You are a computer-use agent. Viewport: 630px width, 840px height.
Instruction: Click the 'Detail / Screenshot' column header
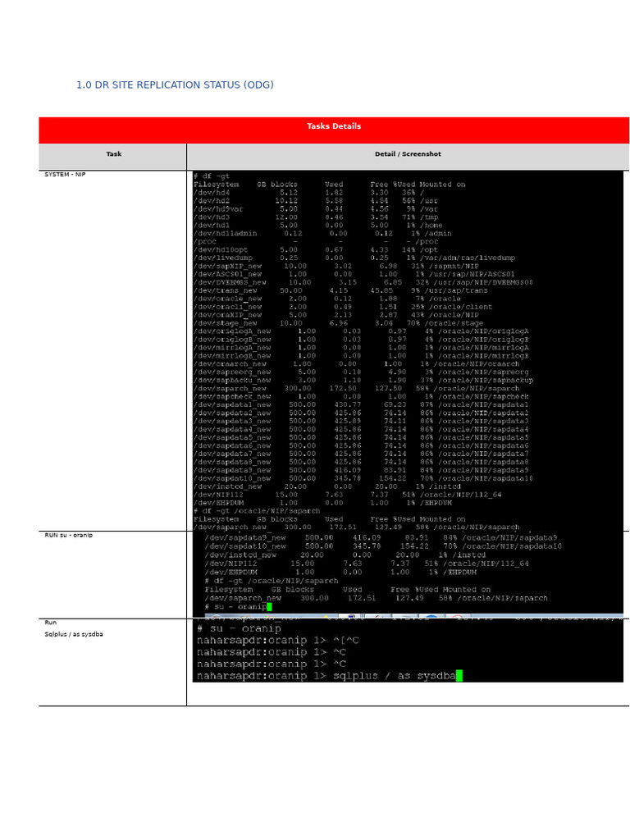pos(408,156)
